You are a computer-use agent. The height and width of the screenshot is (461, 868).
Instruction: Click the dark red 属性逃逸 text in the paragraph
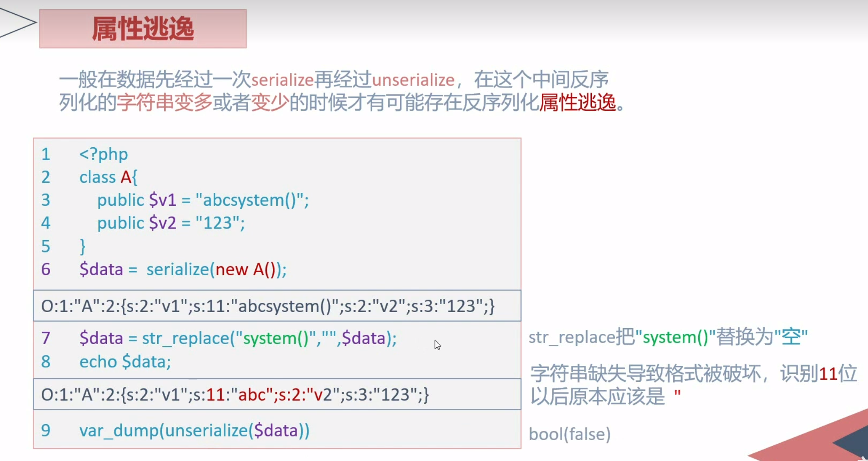(577, 102)
